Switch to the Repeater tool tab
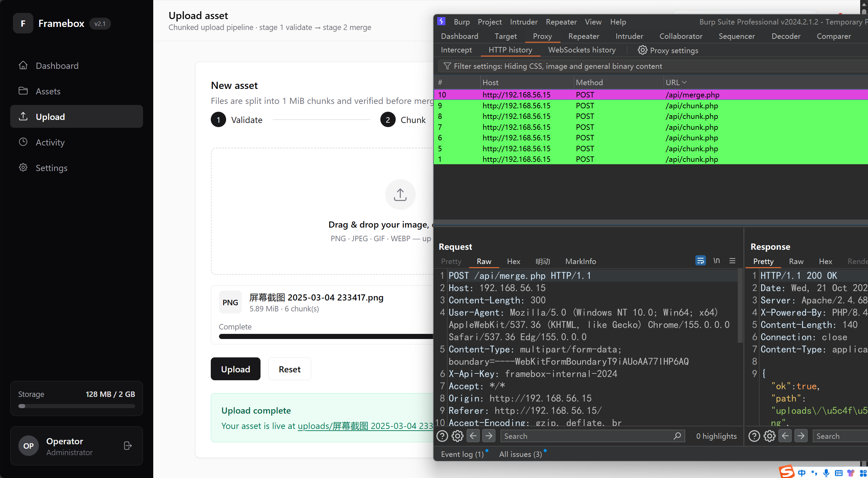Image resolution: width=868 pixels, height=478 pixels. 584,36
